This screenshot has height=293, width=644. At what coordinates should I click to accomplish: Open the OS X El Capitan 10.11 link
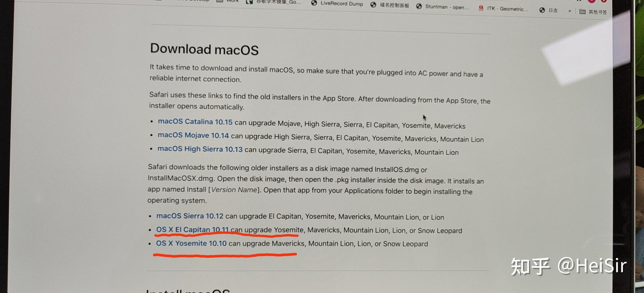pos(192,230)
